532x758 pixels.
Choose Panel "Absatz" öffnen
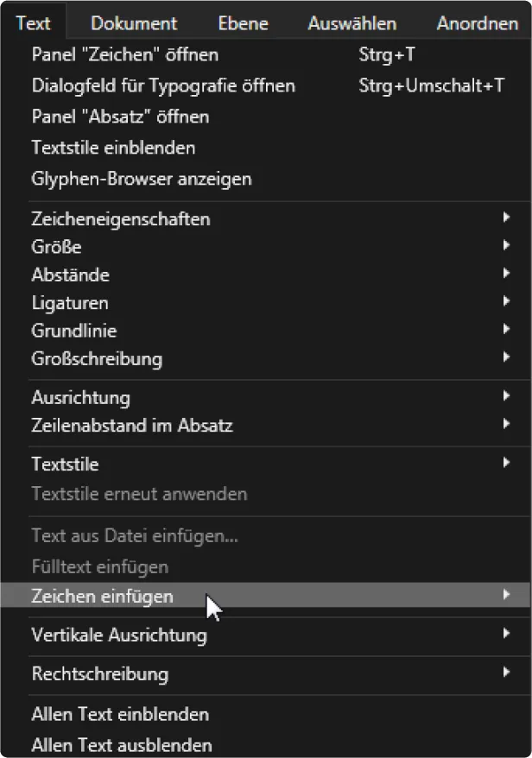120,117
